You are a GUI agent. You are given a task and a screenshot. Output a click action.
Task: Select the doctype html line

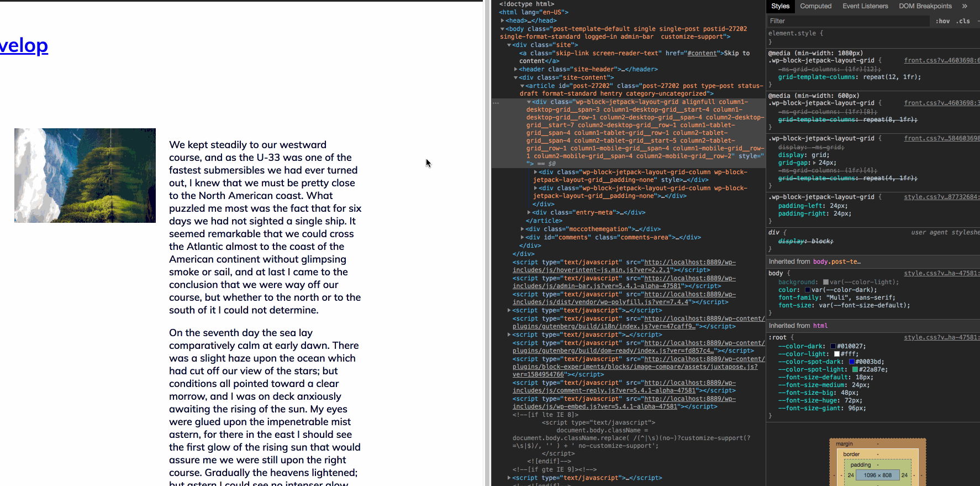pos(526,4)
